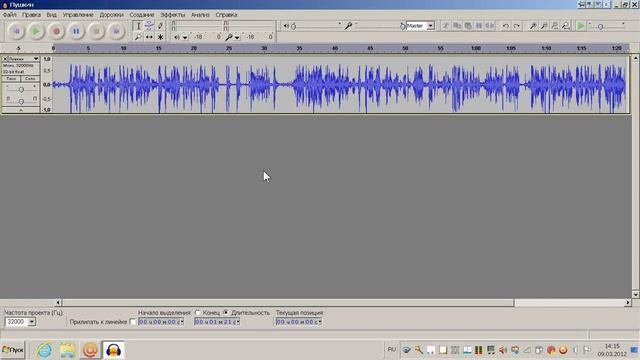Open the Эффекты menu
Screen dimensions: 640x360
click(x=173, y=15)
